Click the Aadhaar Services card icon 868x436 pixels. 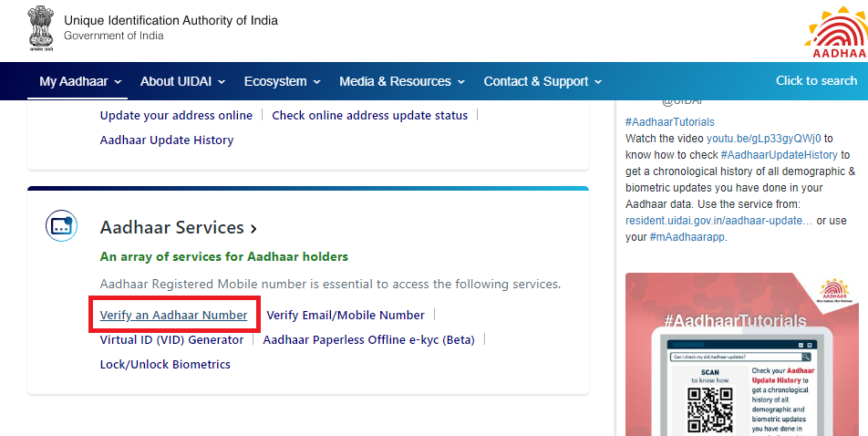click(61, 225)
